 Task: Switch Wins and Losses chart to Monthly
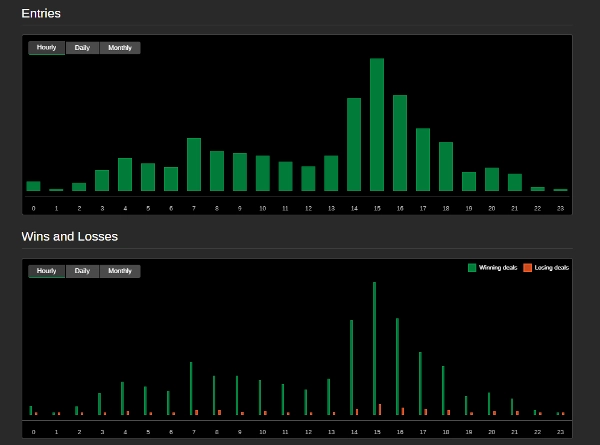coord(120,271)
